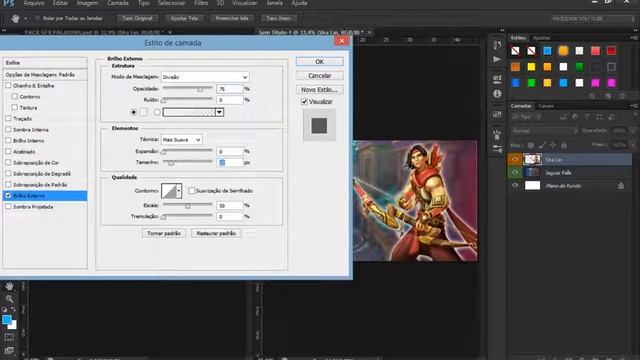Enable Sobreposição de Cor checkbox
Viewport: 640px width, 360px height.
click(x=8, y=162)
